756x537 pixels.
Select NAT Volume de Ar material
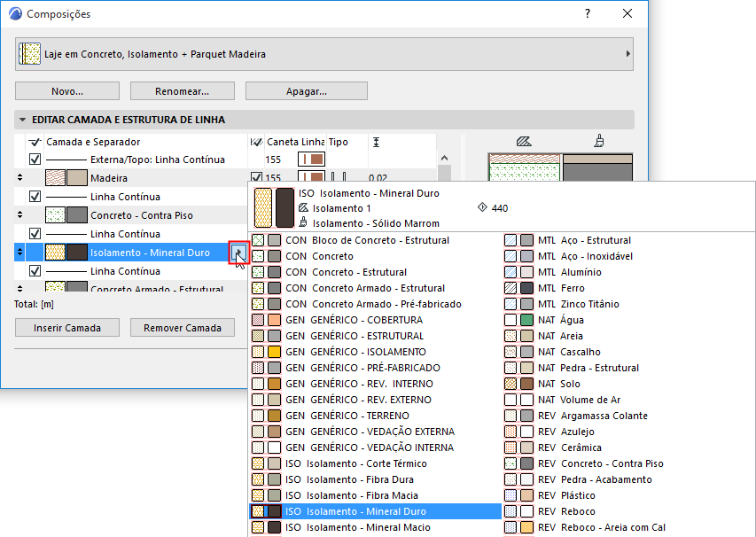coord(628,400)
